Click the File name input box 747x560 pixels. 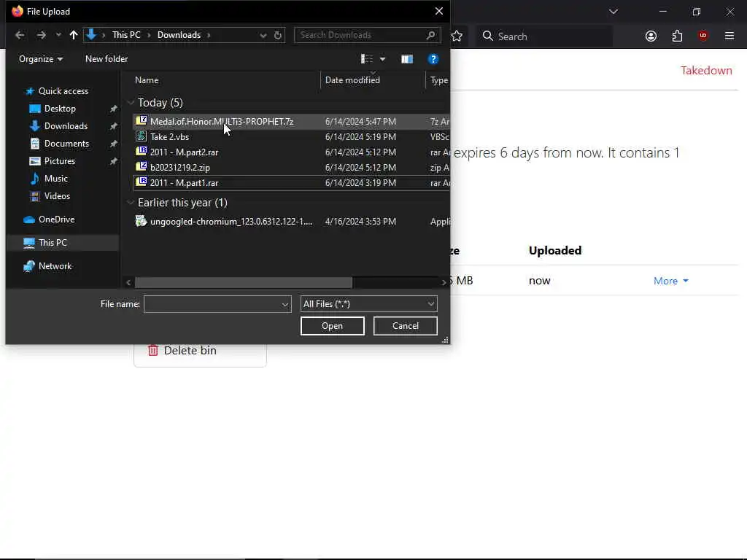212,304
